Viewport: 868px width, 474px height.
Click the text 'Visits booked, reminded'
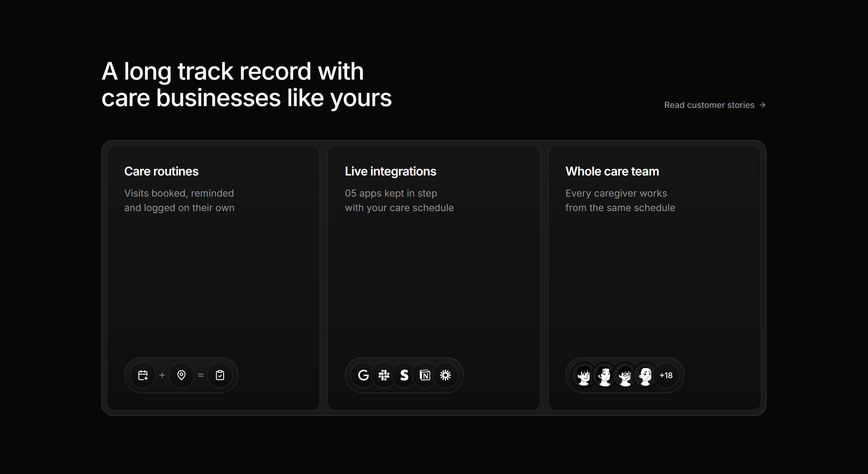point(179,193)
